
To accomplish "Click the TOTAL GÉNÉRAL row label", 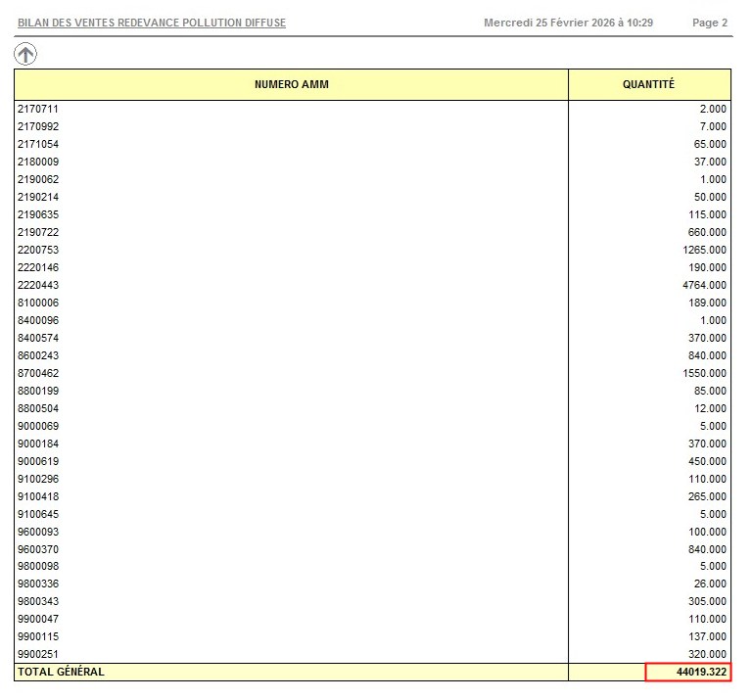I will [61, 673].
